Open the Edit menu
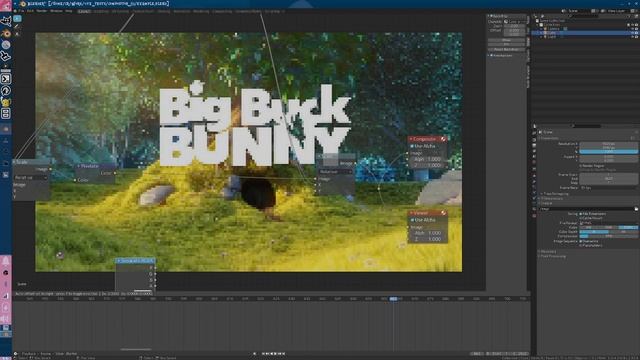 point(30,11)
